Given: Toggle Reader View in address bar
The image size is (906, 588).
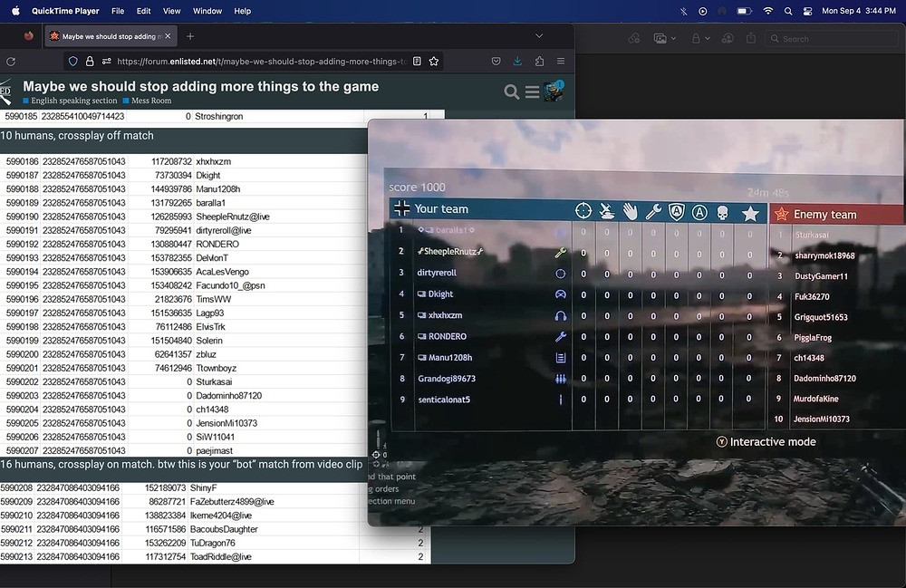Looking at the screenshot, I should pyautogui.click(x=417, y=62).
